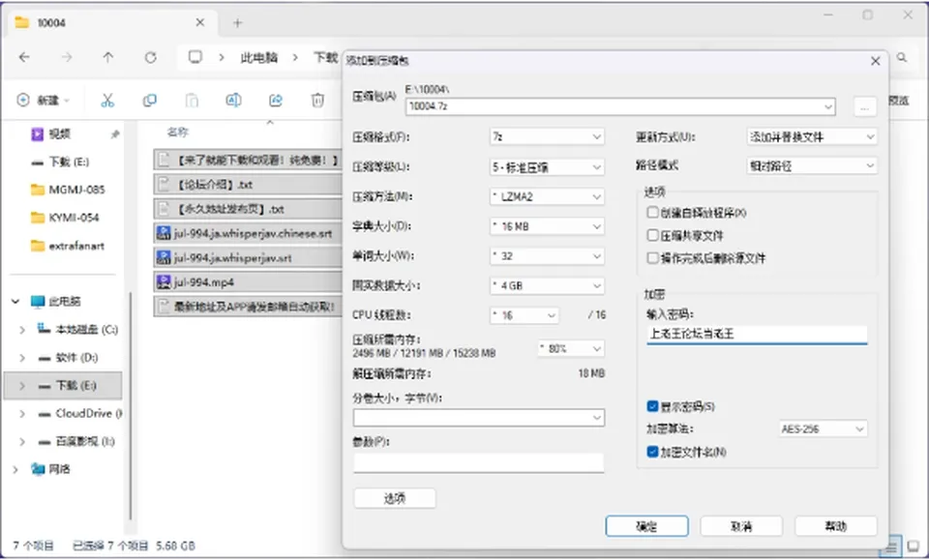Select the jul-994.mp4 video file
The height and width of the screenshot is (560, 929).
pos(248,282)
